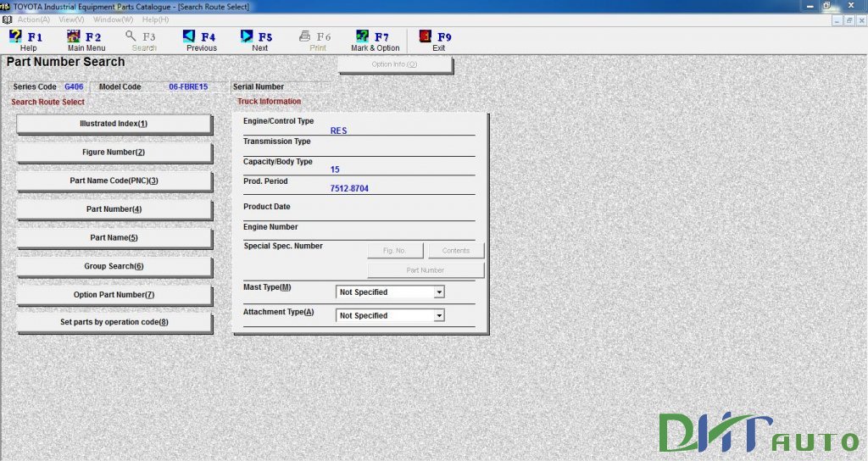Viewport: 868px width, 461px height.
Task: Go to F2 Main Menu
Action: [86, 41]
